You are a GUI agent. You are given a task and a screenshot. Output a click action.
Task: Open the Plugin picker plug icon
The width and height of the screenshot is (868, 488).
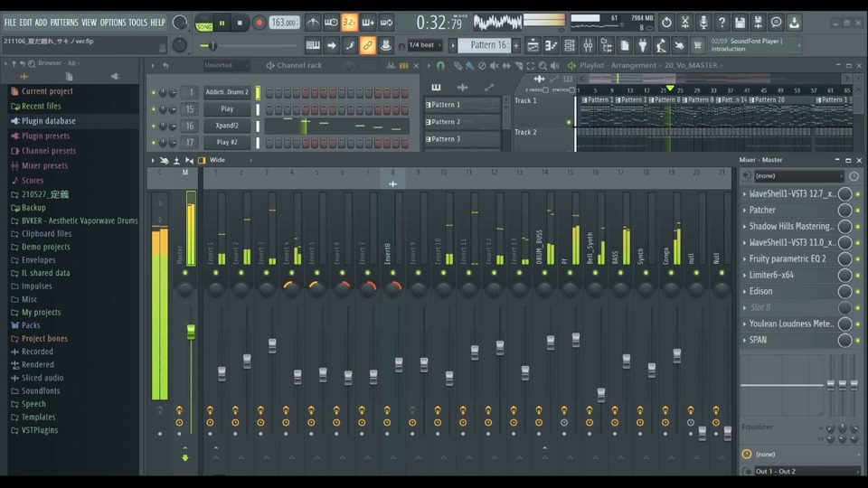pyautogui.click(x=643, y=45)
